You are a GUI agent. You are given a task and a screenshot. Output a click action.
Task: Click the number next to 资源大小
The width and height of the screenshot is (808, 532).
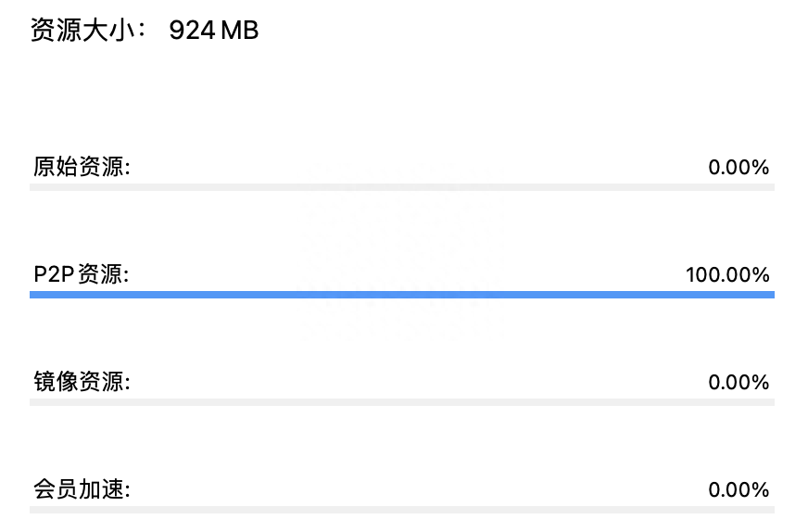click(x=214, y=31)
